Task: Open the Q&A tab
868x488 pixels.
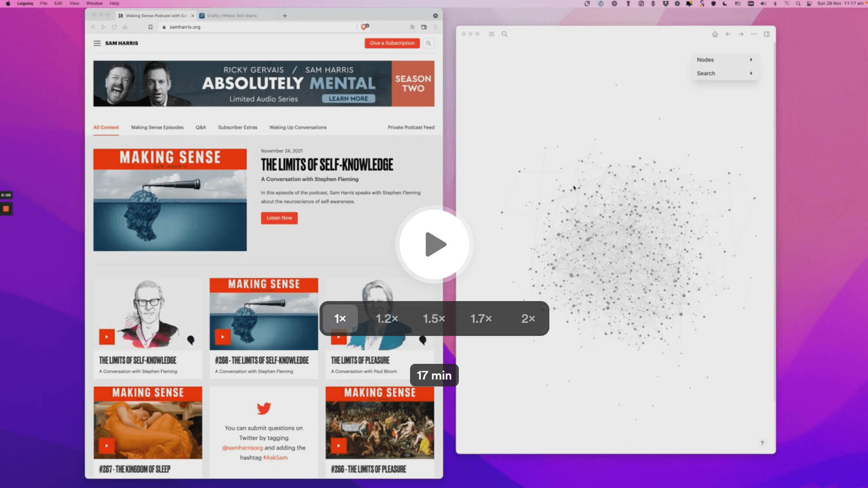Action: [201, 127]
